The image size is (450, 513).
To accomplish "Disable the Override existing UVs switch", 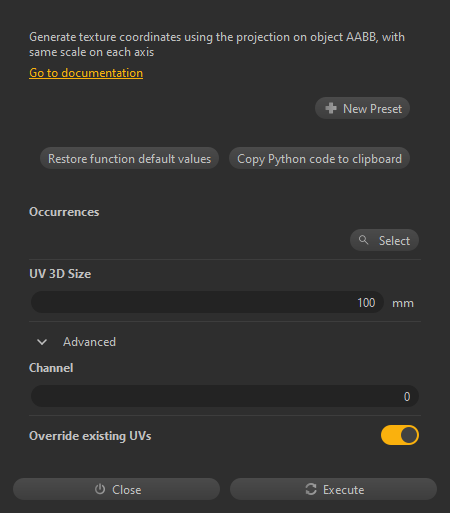I will (400, 435).
